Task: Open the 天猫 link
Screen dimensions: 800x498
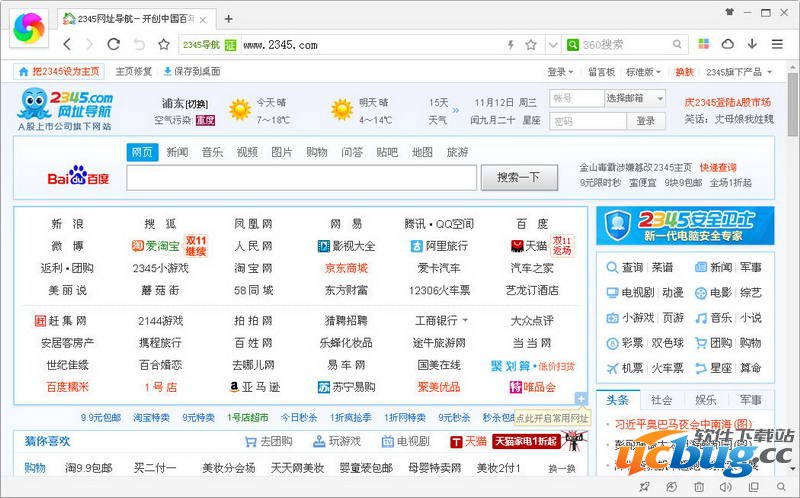Action: tap(530, 246)
